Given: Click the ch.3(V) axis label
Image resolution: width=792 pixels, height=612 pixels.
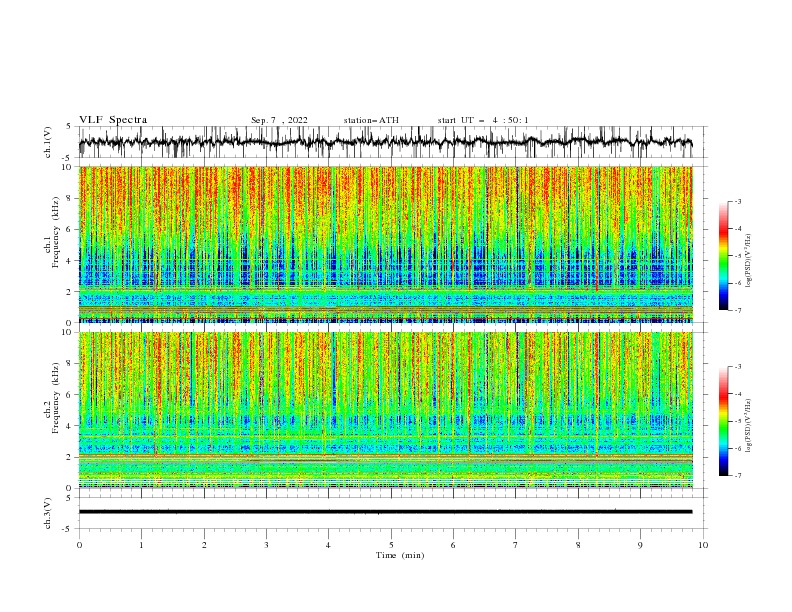Looking at the screenshot, I should pos(48,513).
